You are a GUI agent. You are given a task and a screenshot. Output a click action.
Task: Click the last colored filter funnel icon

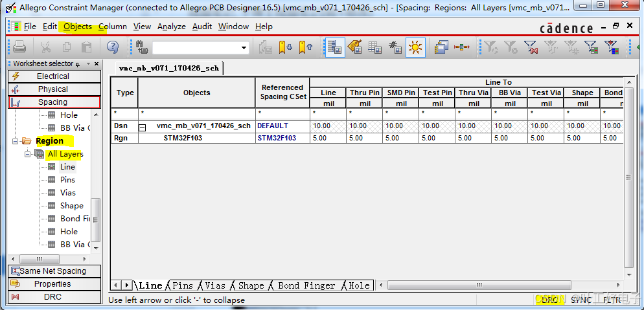pos(612,47)
